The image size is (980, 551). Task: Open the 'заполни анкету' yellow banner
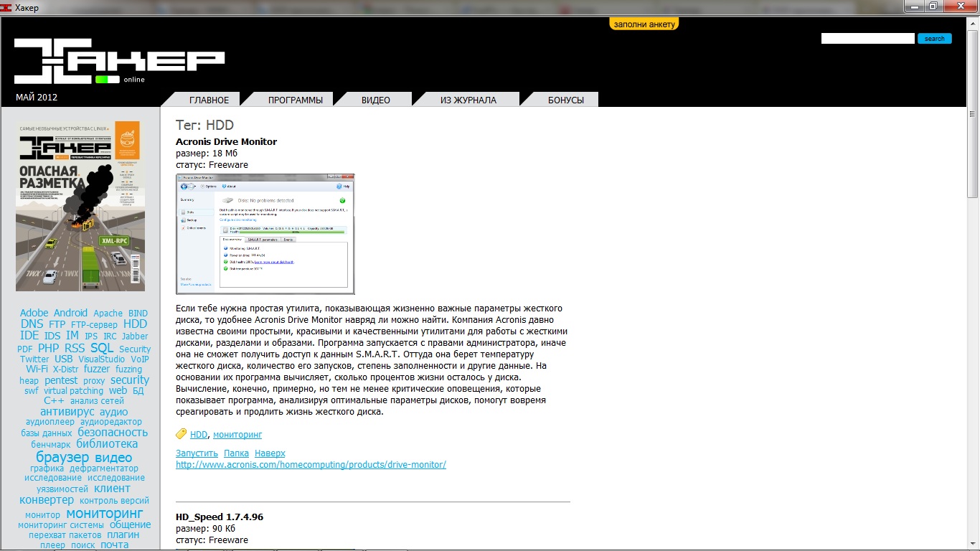tap(644, 24)
